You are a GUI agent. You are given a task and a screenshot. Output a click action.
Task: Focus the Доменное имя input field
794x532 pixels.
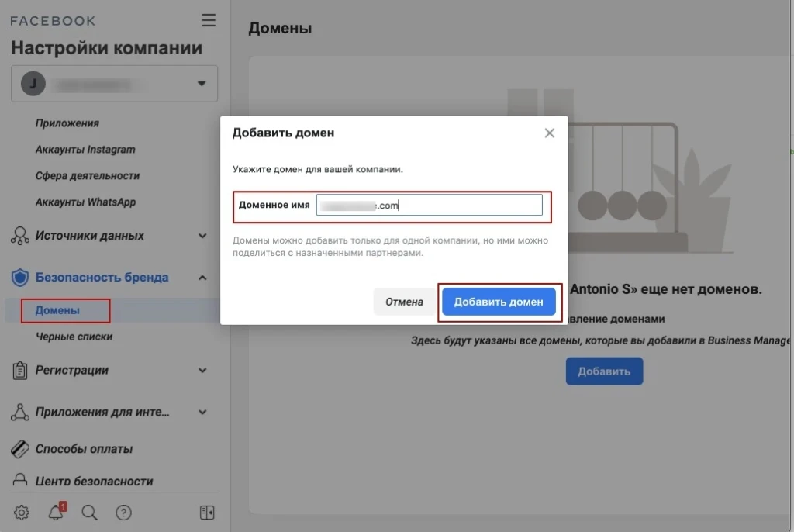point(429,205)
